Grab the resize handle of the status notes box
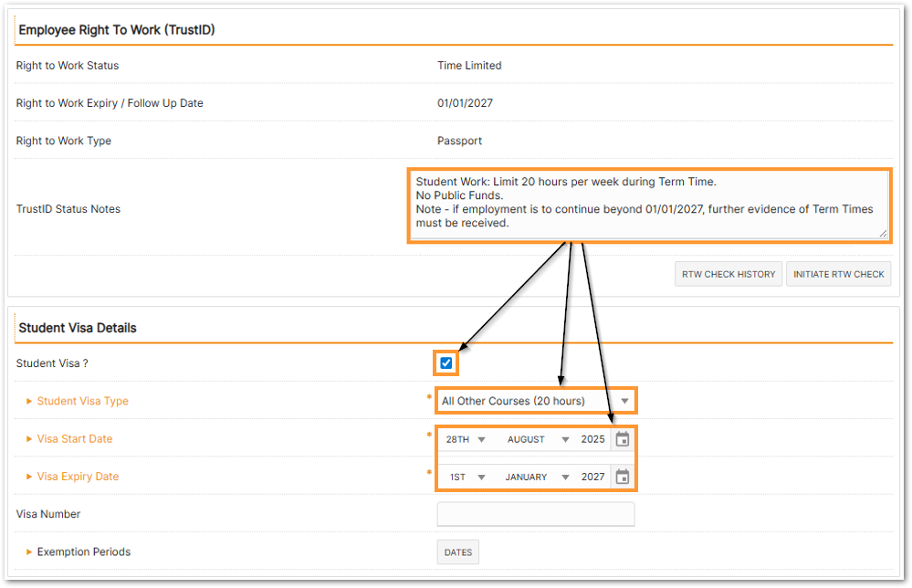The height and width of the screenshot is (588, 912). [883, 234]
